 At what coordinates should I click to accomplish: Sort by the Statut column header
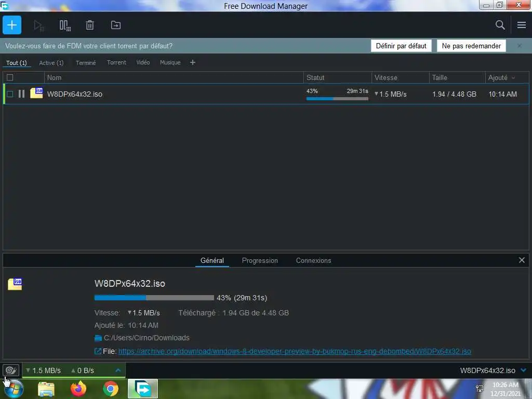click(x=337, y=78)
